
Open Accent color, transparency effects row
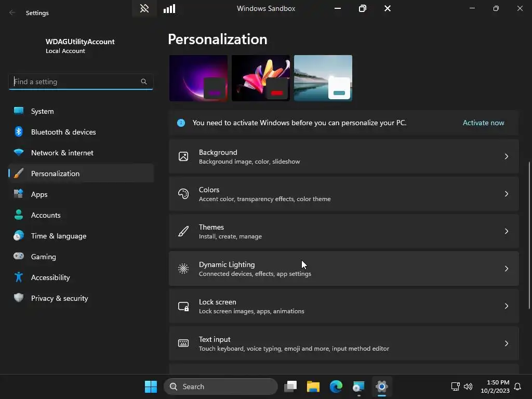pos(344,194)
